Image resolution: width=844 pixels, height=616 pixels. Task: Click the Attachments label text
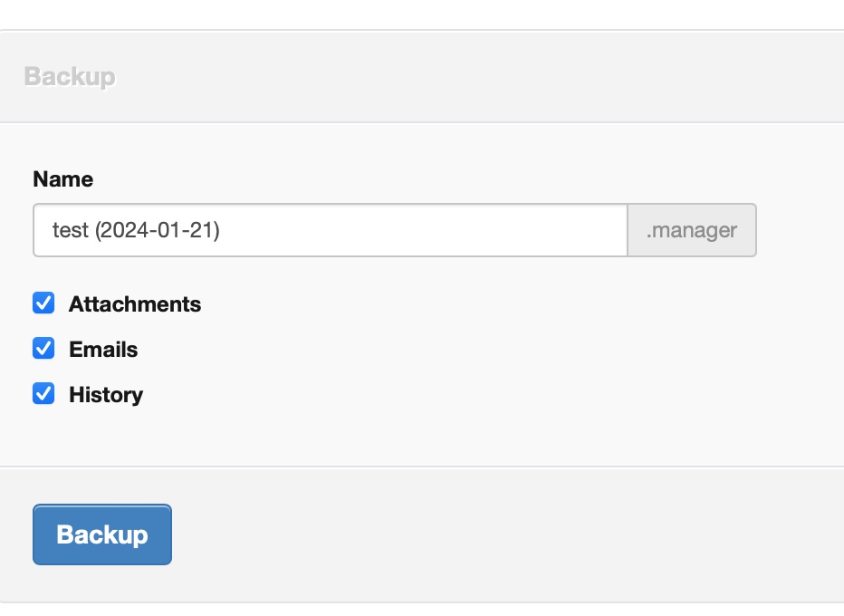pos(135,304)
